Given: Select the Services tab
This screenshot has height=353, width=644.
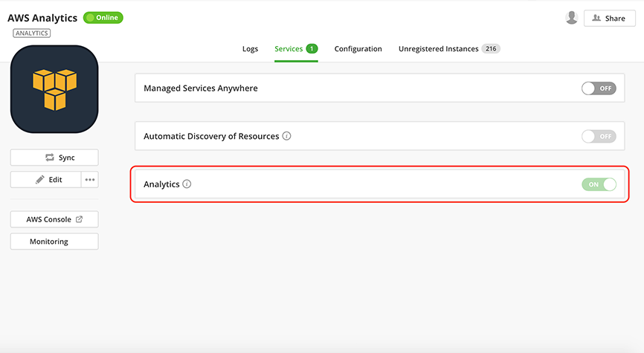Looking at the screenshot, I should (x=296, y=49).
